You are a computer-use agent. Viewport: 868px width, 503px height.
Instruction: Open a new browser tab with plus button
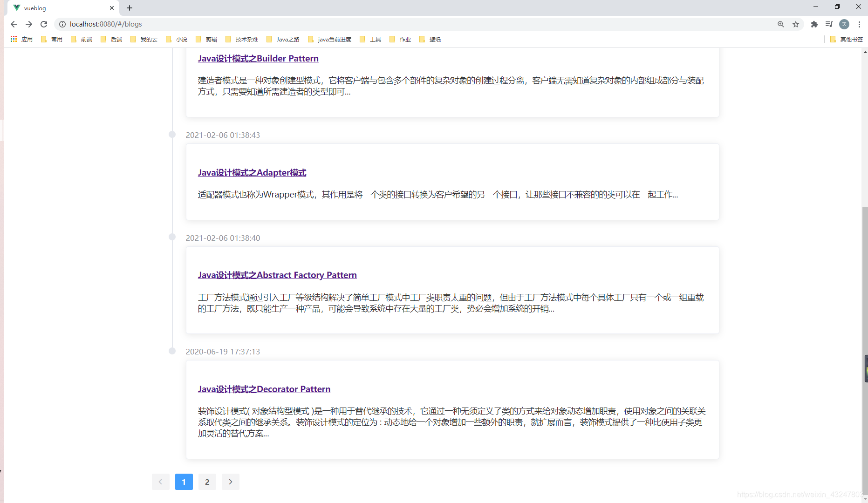coord(130,8)
